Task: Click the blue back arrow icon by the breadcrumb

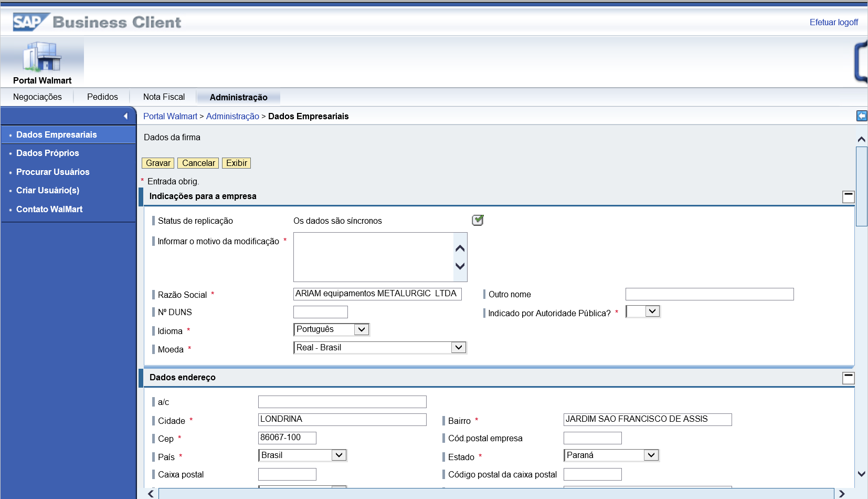Action: coord(862,116)
